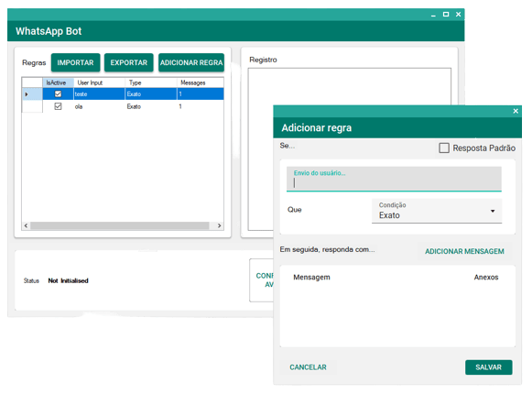
Task: Click the horizontal scrollbar of rules grid
Action: pyautogui.click(x=119, y=225)
